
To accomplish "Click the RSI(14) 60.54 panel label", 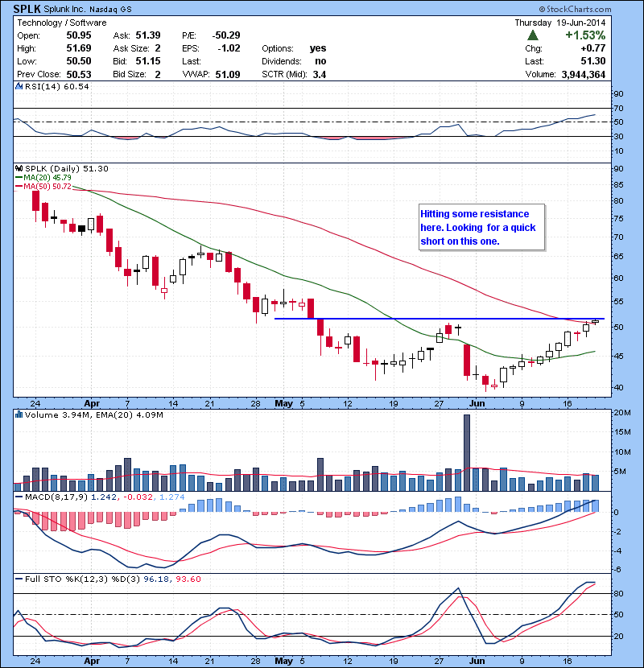I will [x=56, y=86].
